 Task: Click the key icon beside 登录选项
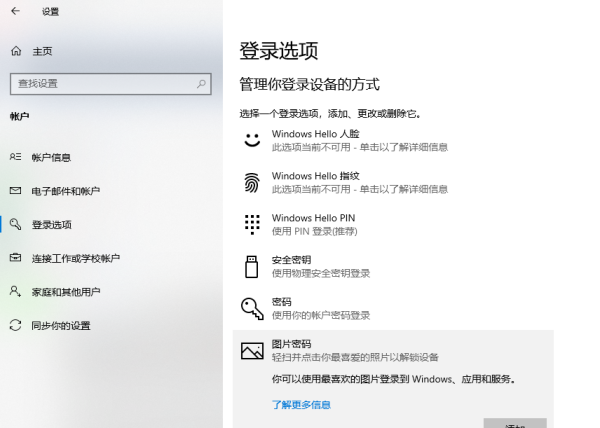15,224
